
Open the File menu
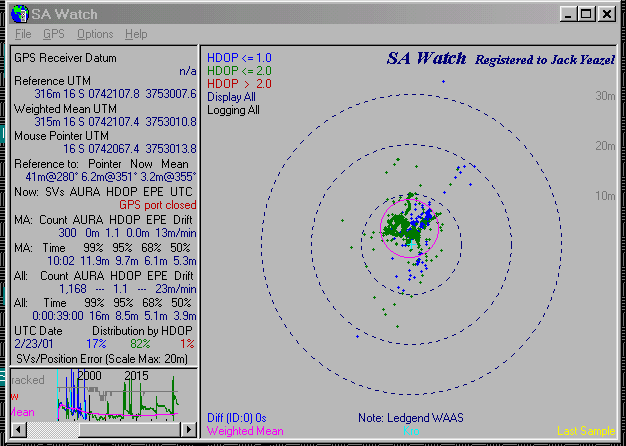pos(23,34)
